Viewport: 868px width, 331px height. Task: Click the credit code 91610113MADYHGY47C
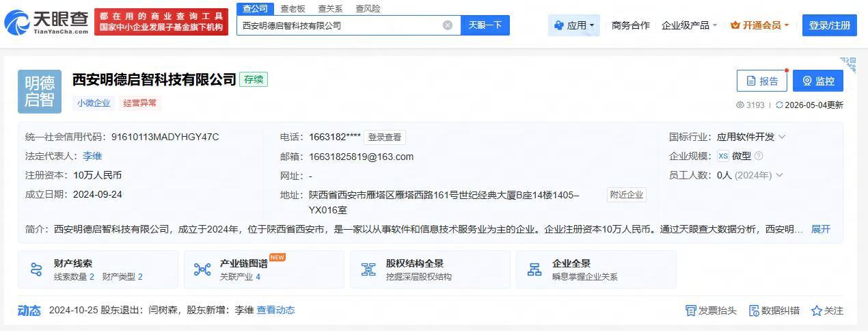pyautogui.click(x=165, y=137)
